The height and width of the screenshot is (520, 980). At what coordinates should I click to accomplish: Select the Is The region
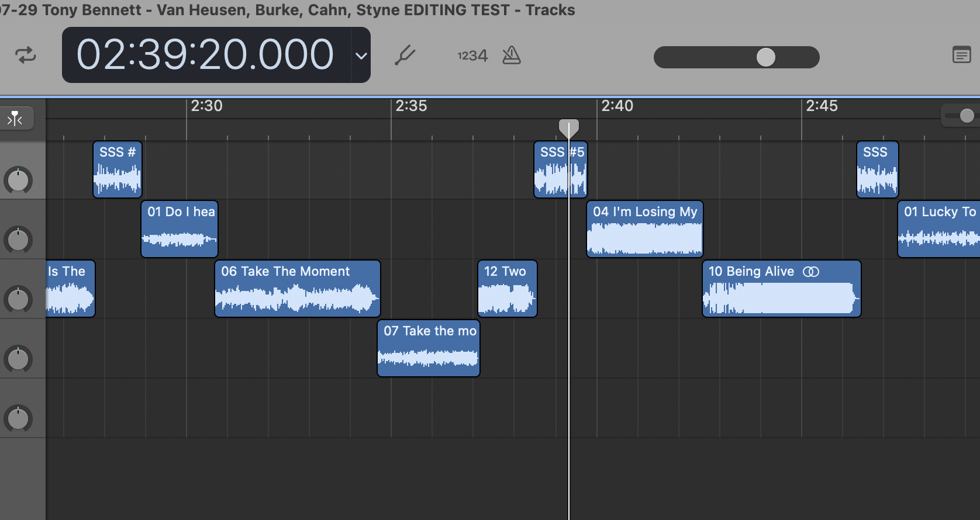point(70,289)
